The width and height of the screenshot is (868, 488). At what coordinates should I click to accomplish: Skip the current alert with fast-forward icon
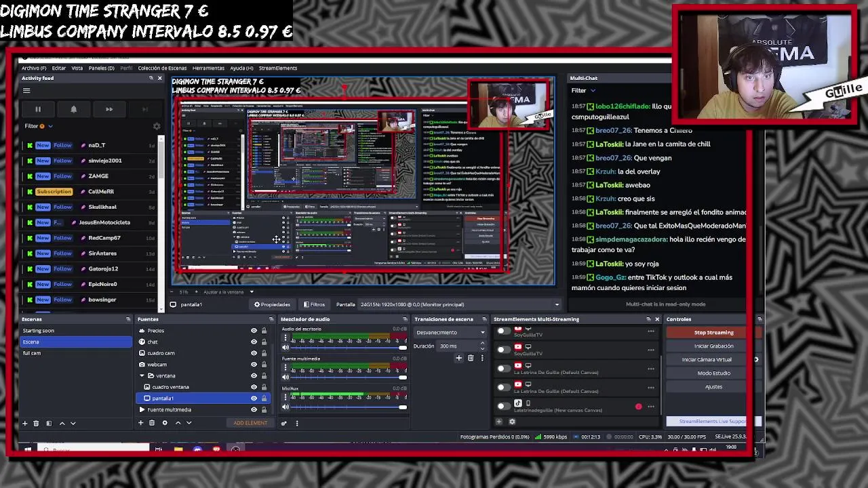(x=109, y=109)
